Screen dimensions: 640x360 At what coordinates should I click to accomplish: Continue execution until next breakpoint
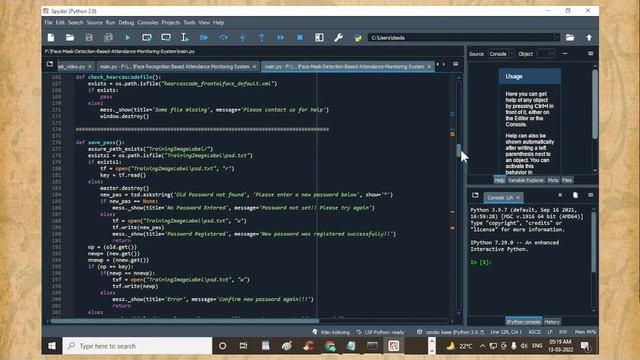[x=281, y=38]
